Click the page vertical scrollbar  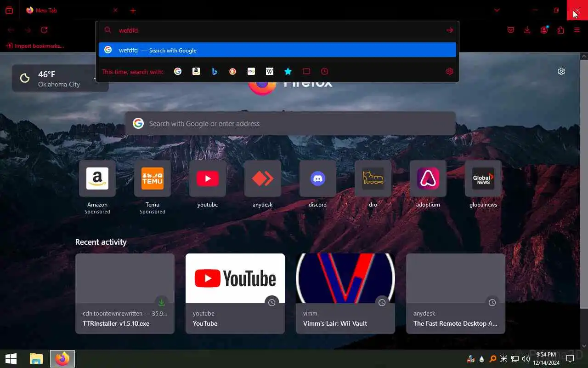coord(584,184)
